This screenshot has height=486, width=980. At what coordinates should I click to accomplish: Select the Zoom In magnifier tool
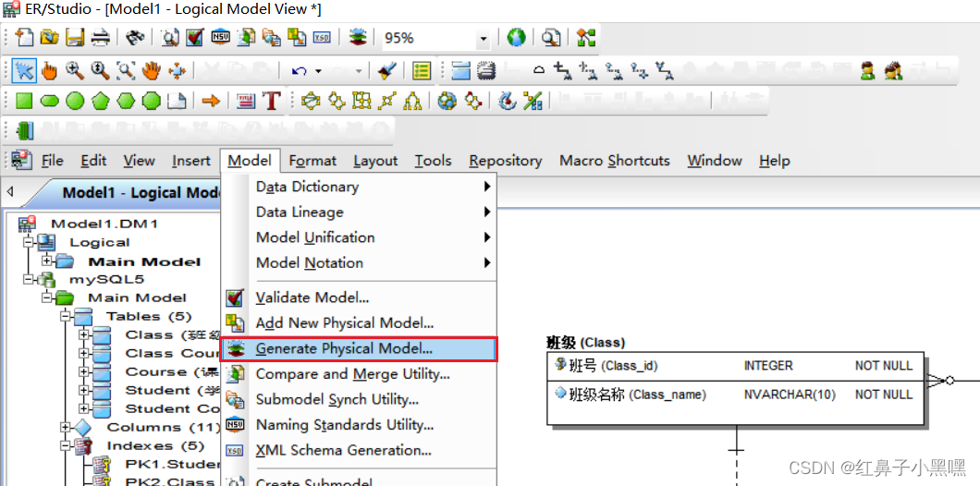click(75, 70)
